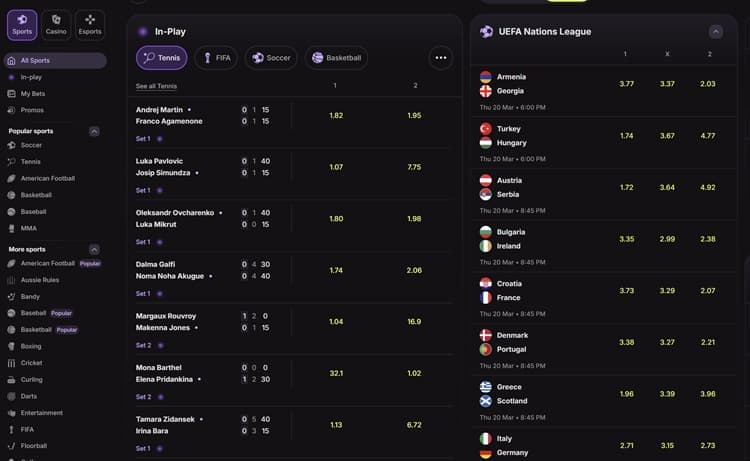Viewport: 750px width, 461px height.
Task: Switch to the Casino tab
Action: (x=56, y=23)
